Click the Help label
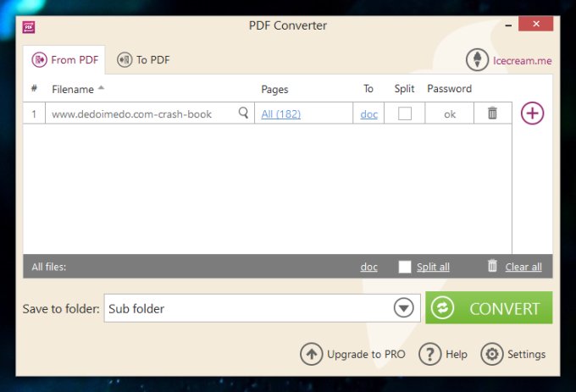This screenshot has height=392, width=576. click(x=457, y=354)
